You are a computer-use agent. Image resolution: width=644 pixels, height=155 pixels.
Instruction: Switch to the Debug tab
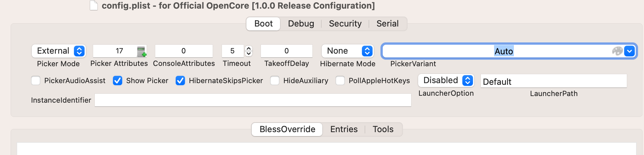[x=301, y=24]
